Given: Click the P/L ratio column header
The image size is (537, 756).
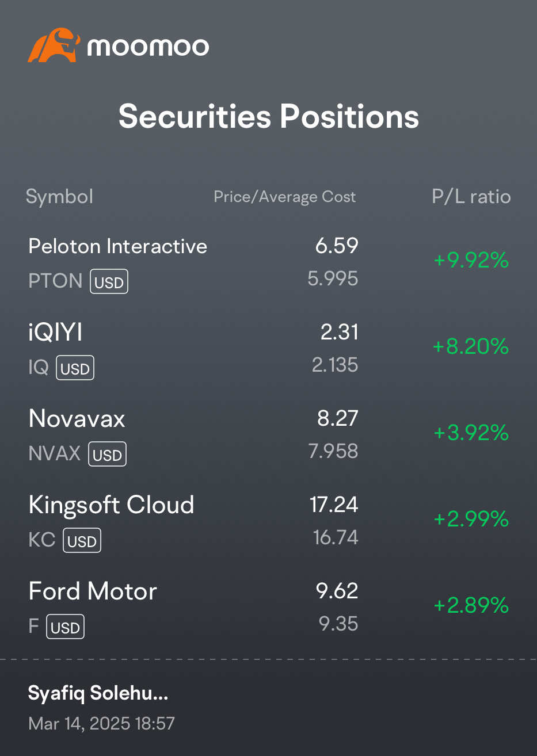Looking at the screenshot, I should click(x=471, y=197).
